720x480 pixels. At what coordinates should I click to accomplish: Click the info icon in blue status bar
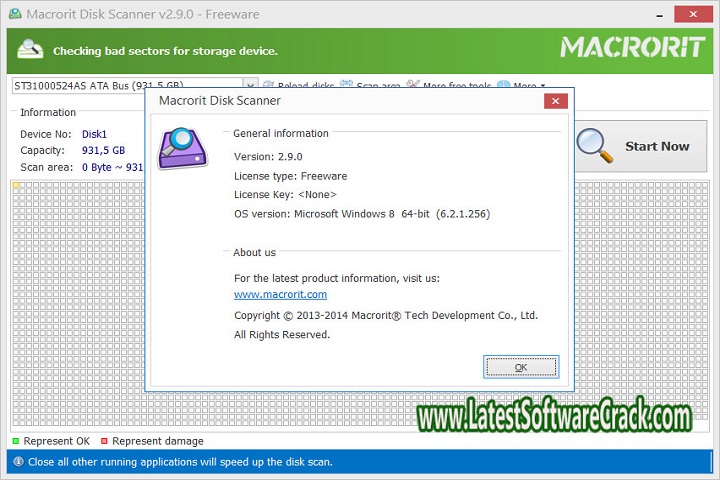pyautogui.click(x=18, y=461)
